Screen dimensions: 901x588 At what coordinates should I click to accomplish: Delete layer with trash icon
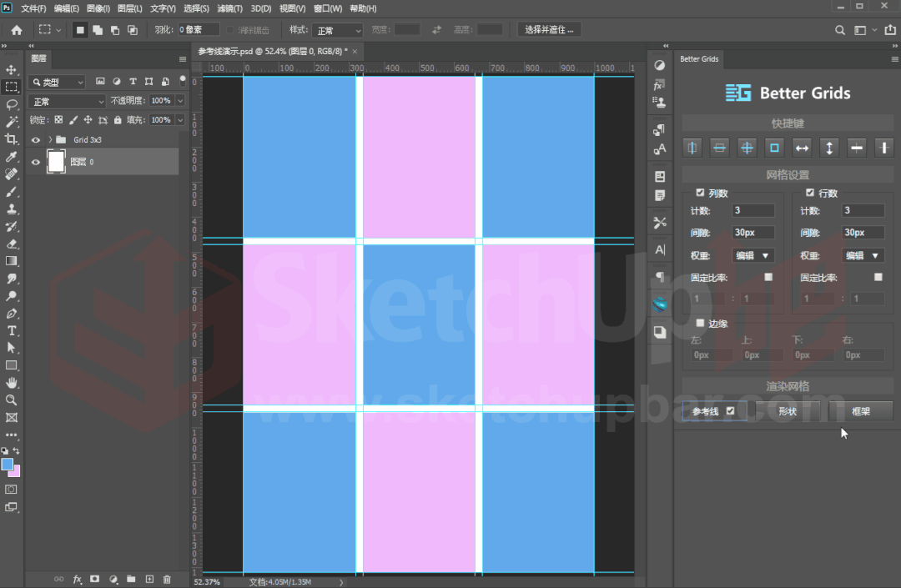(167, 580)
